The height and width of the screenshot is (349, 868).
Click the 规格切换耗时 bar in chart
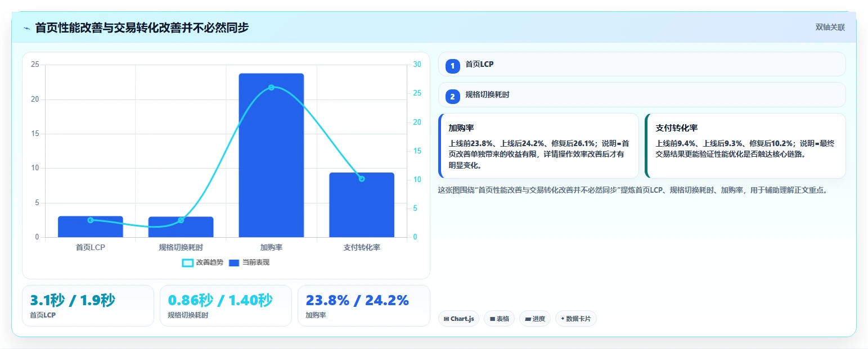coord(181,227)
